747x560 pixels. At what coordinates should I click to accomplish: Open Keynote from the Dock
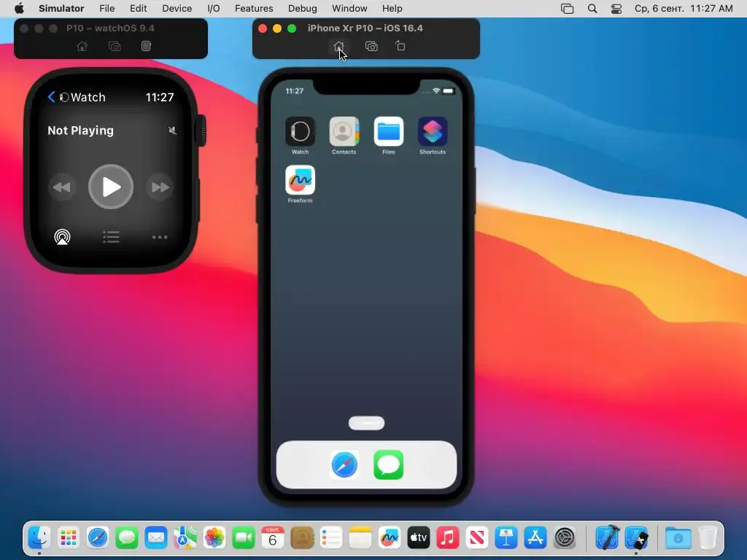[506, 538]
